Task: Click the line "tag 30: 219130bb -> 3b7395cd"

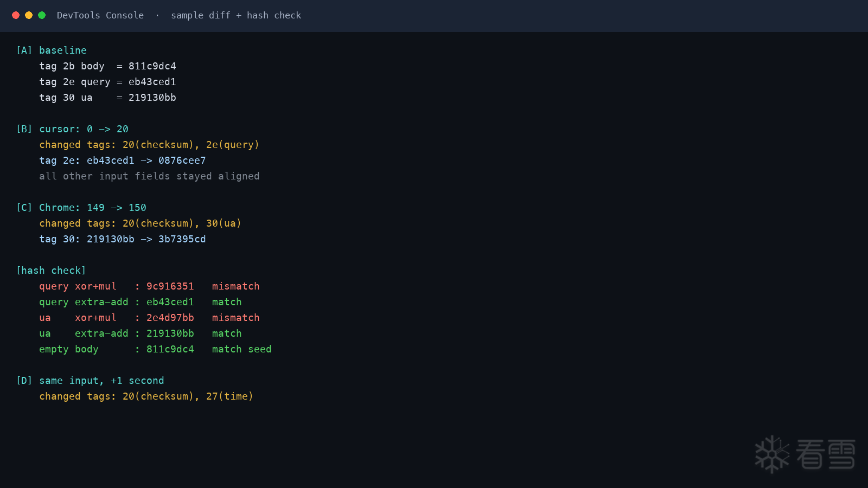Action: pos(123,239)
